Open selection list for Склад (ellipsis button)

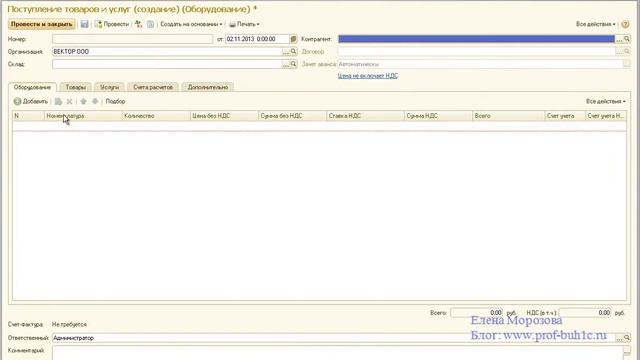[286, 64]
